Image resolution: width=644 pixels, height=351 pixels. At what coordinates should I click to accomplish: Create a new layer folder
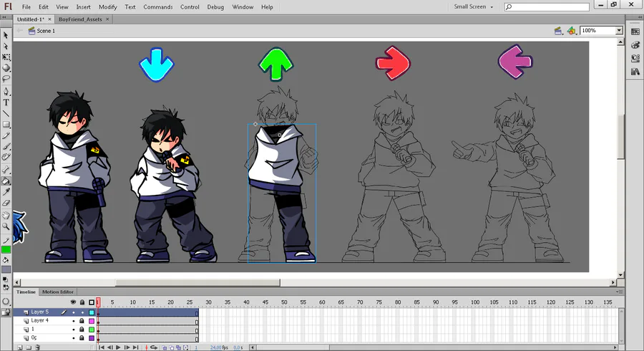tap(29, 347)
